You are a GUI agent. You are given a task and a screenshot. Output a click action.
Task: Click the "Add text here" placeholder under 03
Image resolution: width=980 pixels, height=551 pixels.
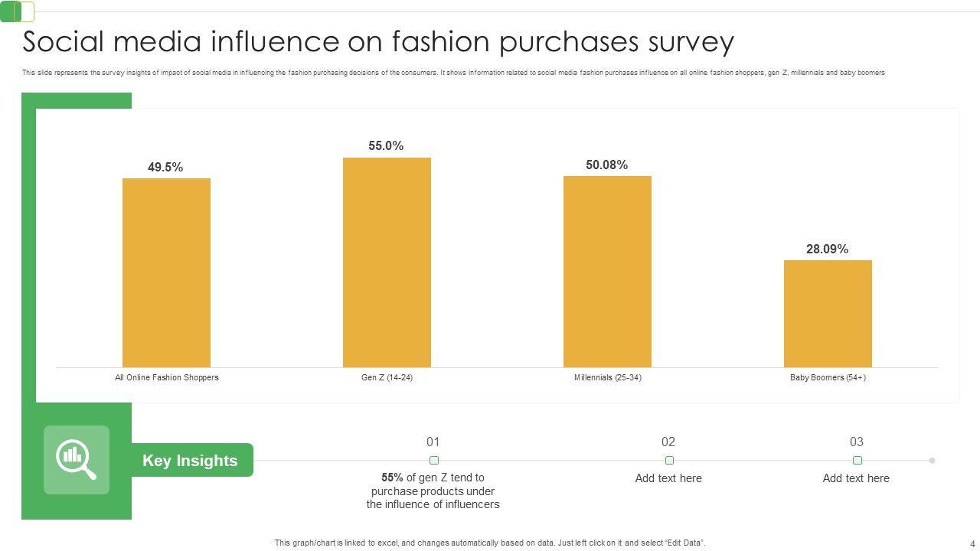point(856,478)
